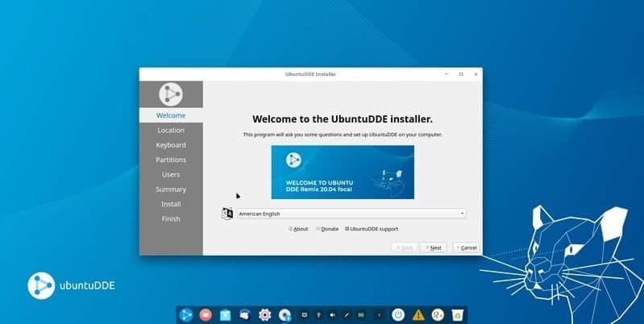The width and height of the screenshot is (644, 324).
Task: Select the Keyboard step in the sidebar
Action: click(170, 145)
